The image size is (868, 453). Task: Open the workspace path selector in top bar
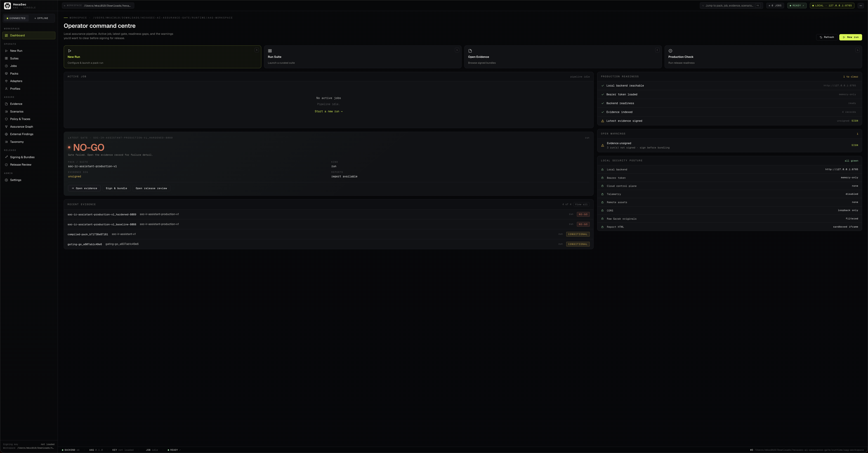[98, 5]
